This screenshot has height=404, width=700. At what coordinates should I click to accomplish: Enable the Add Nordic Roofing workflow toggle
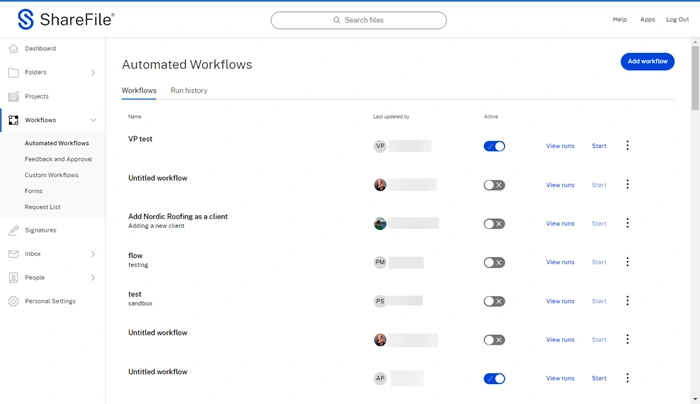pyautogui.click(x=494, y=224)
